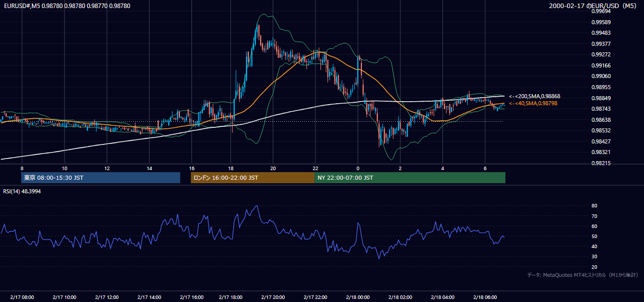
Task: Select the London 16:00-22:00 JST session bar
Action: 252,178
